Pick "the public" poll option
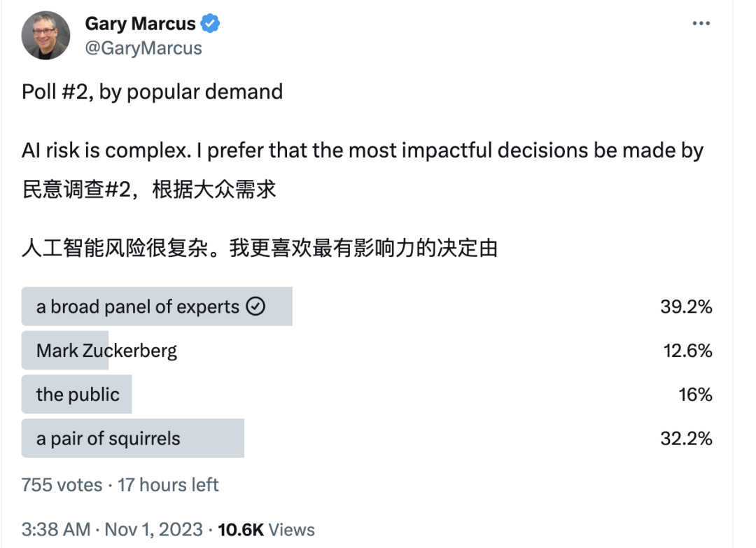Viewport: 756px width, 548px height. pyautogui.click(x=78, y=394)
